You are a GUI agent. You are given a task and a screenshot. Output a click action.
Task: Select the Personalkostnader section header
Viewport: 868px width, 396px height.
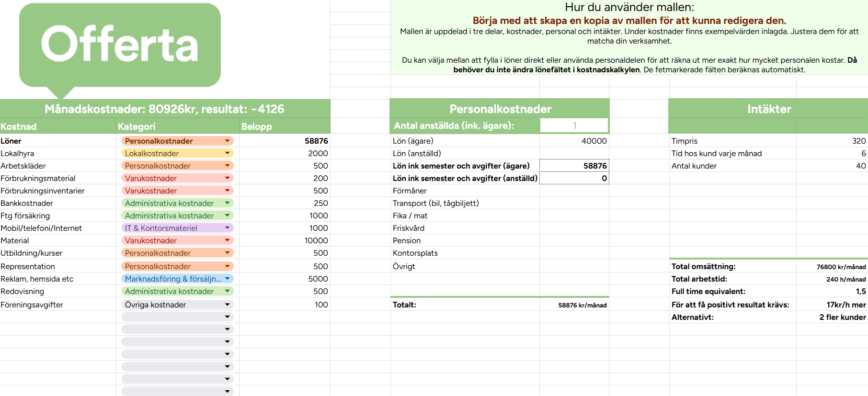pos(500,109)
